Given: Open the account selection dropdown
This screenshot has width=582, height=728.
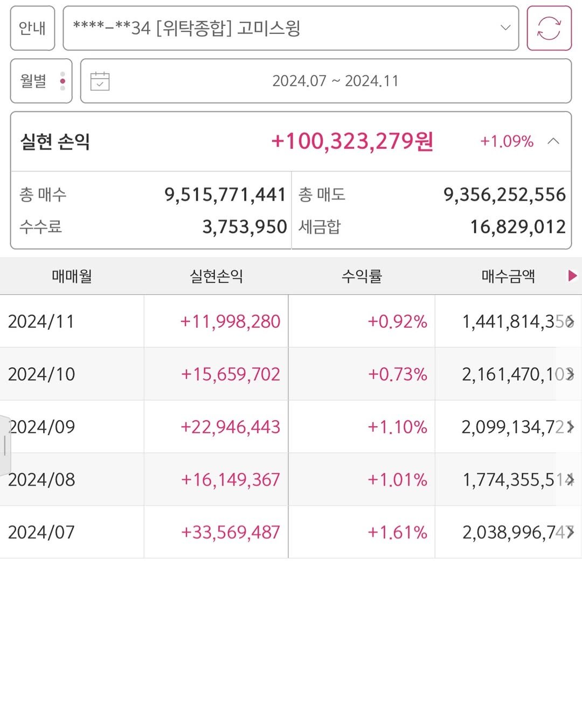Looking at the screenshot, I should click(290, 28).
